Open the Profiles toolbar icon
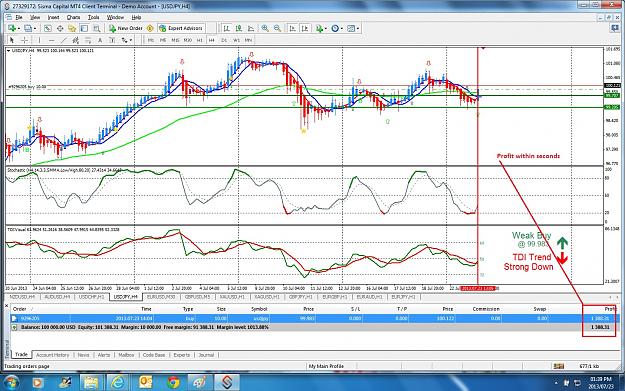The image size is (625, 391). [x=29, y=28]
